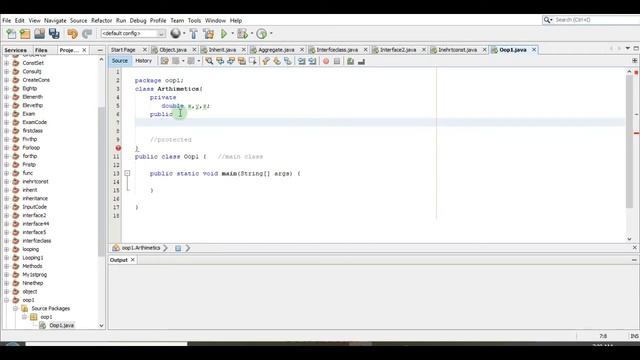Image resolution: width=640 pixels, height=360 pixels.
Task: Toggle Highlight Search in editor toolbar
Action: click(x=242, y=61)
